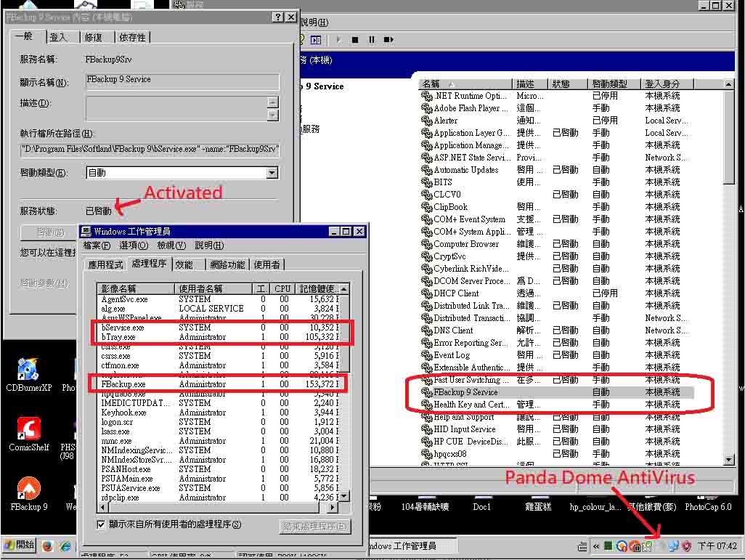The height and width of the screenshot is (560, 745).
Task: Expand hidden tray icons with « chevron
Action: (596, 547)
